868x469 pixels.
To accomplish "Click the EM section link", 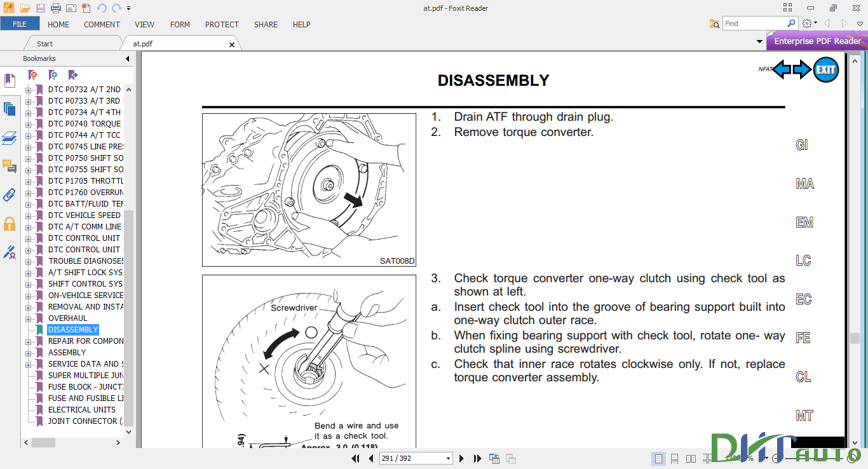I will [804, 222].
